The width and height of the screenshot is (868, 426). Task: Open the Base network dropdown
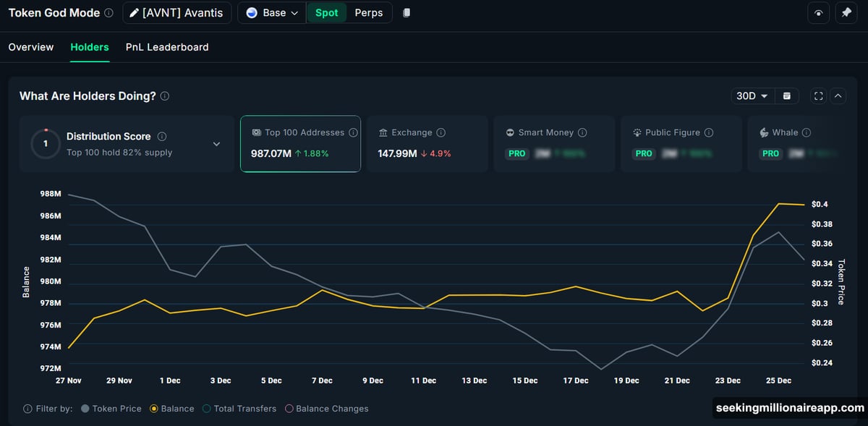pyautogui.click(x=271, y=12)
